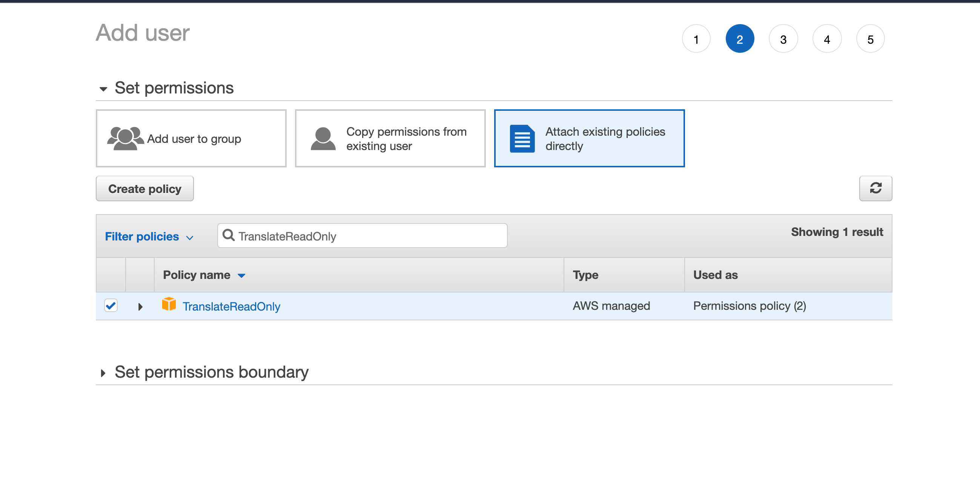Open the Filter policies dropdown
The image size is (980, 496).
(149, 236)
